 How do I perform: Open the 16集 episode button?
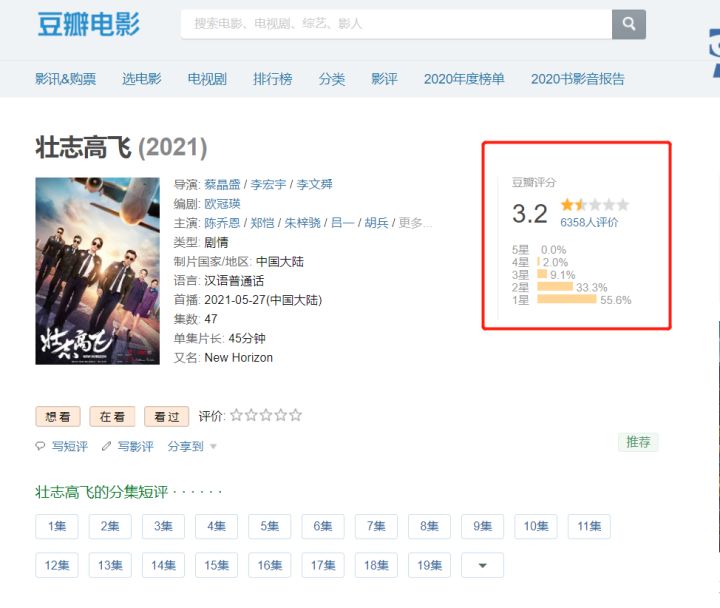(x=270, y=565)
